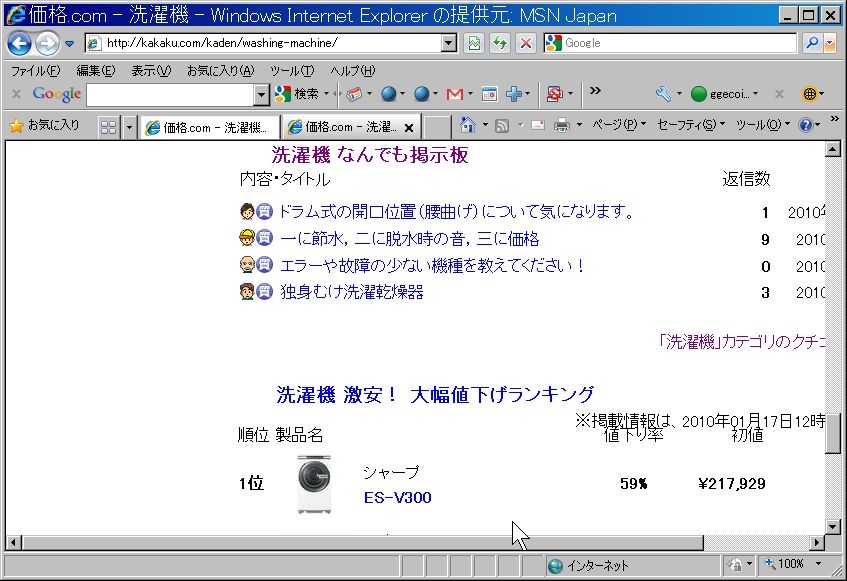Open the ヘルプ(H) menu
Viewport: 847px width, 581px height.
[x=353, y=71]
